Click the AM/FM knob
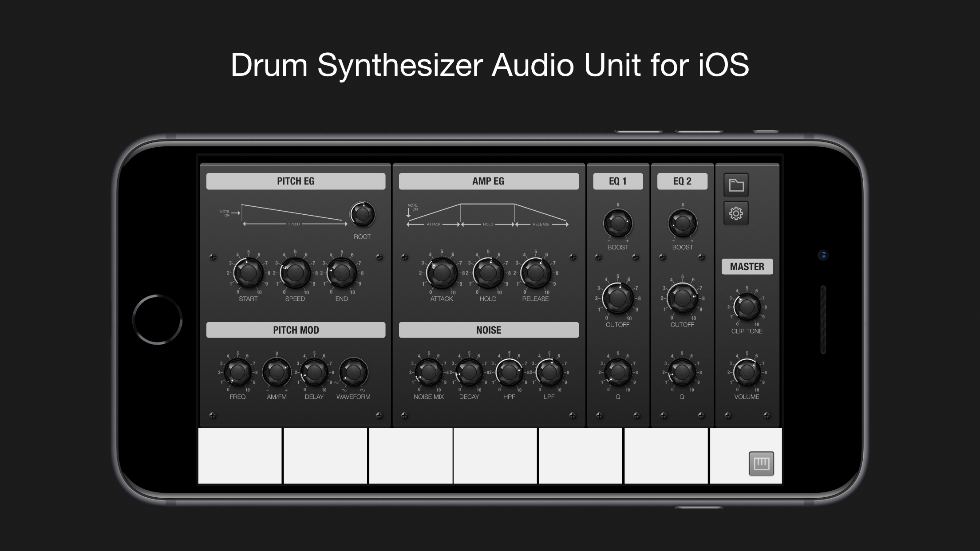Screen dimensions: 980x551 point(277,372)
